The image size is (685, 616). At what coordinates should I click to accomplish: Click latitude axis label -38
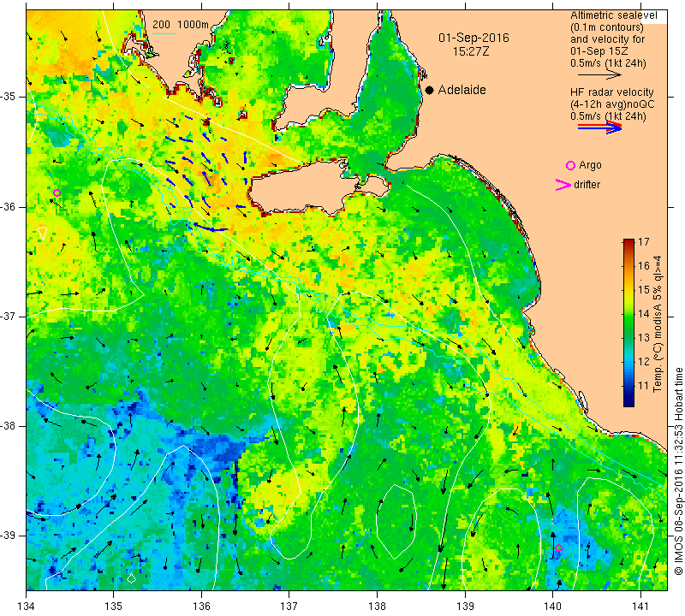(9, 426)
